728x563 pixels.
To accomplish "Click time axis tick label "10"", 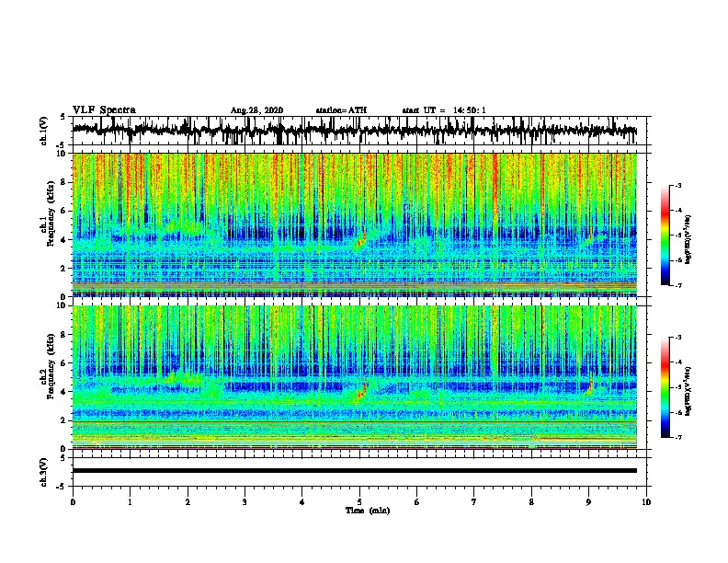I will pyautogui.click(x=646, y=502).
